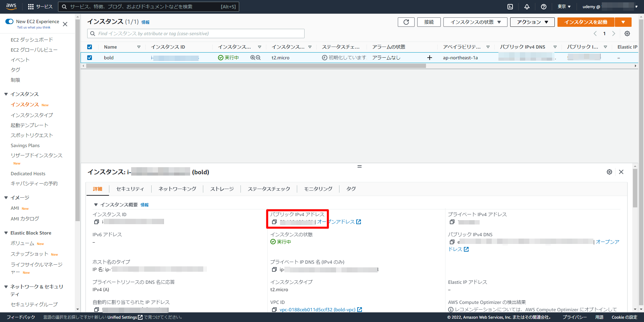Toggle the New EC2 Experience switch
Viewport: 644px width, 322px height.
tap(9, 21)
